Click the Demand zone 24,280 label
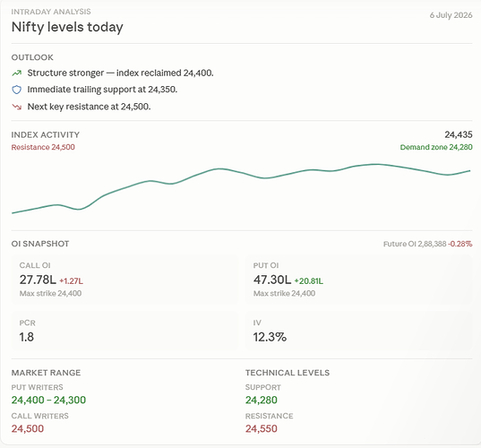This screenshot has height=448, width=481. pos(436,147)
